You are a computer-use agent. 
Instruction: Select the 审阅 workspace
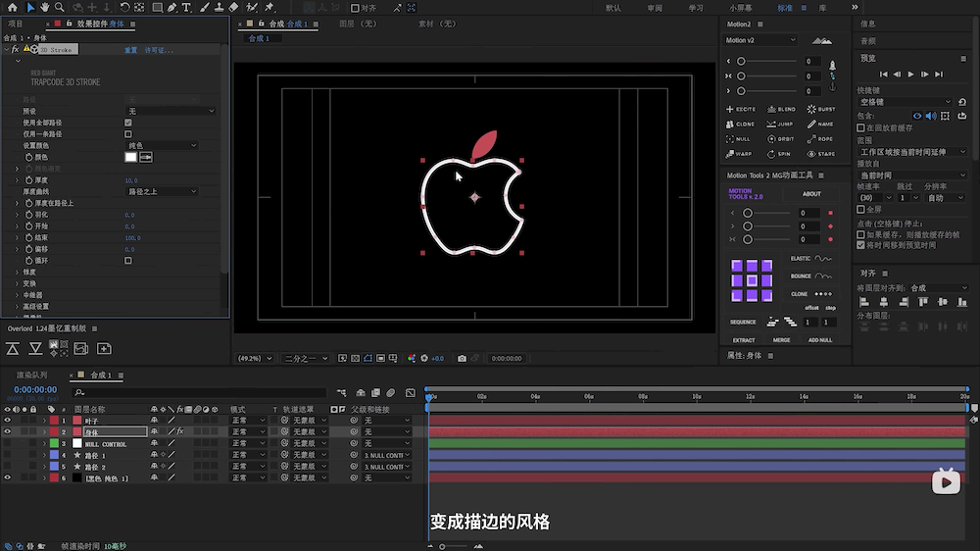[655, 8]
